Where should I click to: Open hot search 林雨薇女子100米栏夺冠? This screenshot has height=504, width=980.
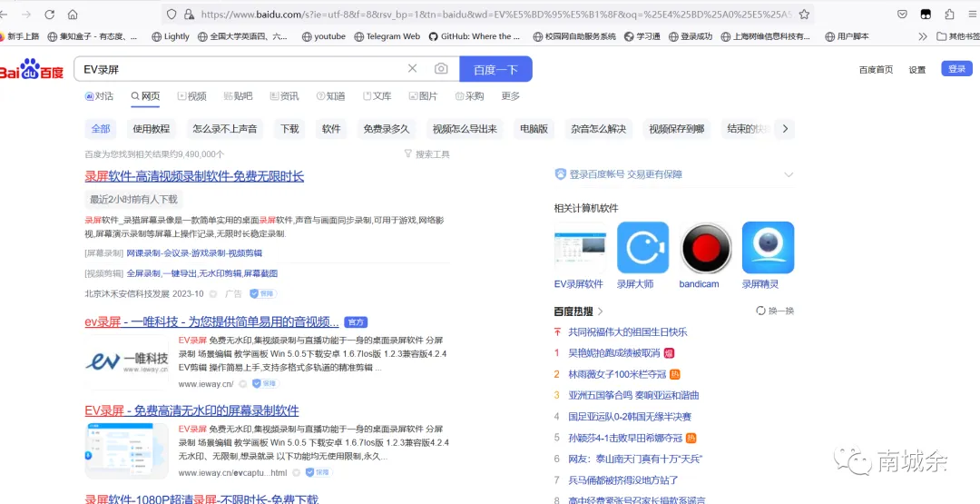point(618,374)
